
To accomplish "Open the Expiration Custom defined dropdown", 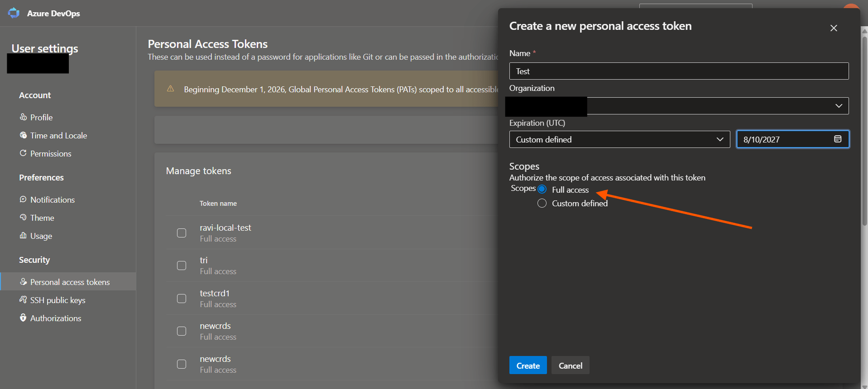I will (619, 139).
